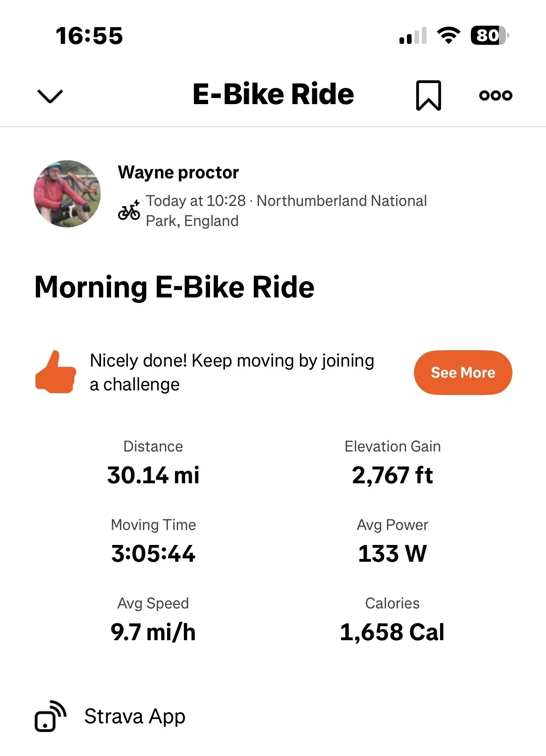Tap the 1,658 Cal calories value
Viewport: 546px width, 756px height.
tap(392, 632)
